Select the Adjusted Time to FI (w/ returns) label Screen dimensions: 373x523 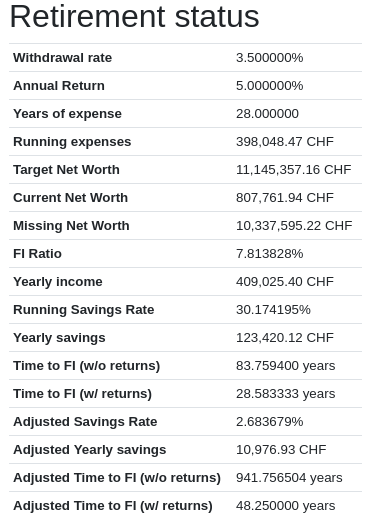click(x=113, y=506)
